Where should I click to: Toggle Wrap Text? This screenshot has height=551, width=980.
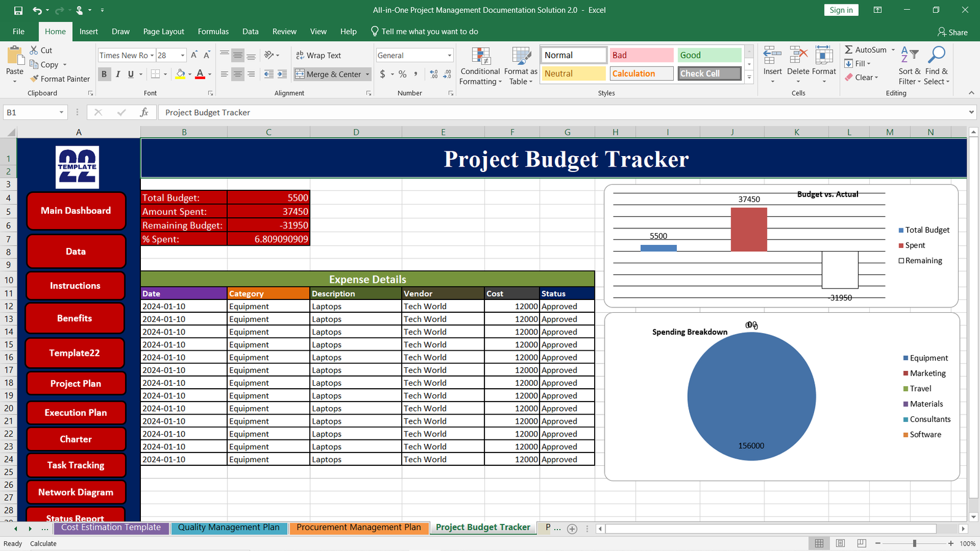pos(318,55)
